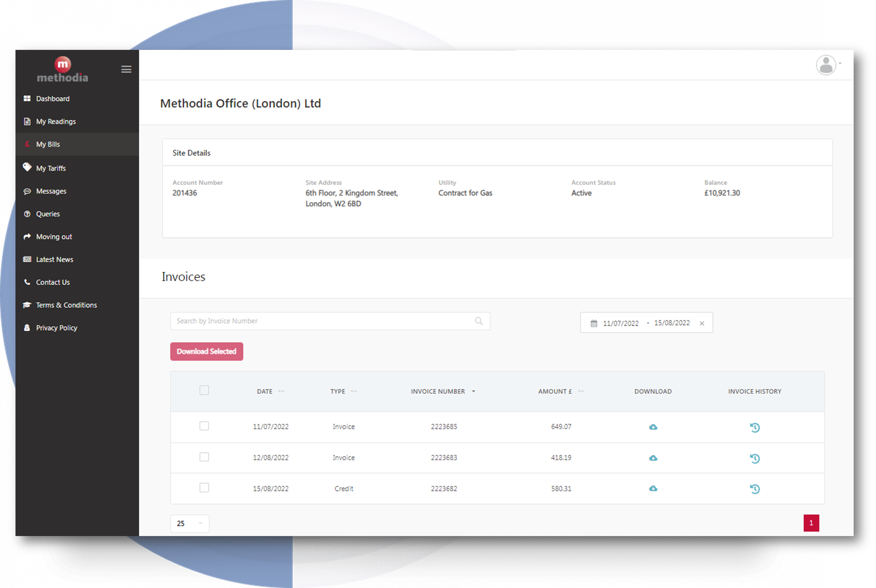Click the search magnifier icon
Image resolution: width=876 pixels, height=588 pixels.
(x=479, y=321)
